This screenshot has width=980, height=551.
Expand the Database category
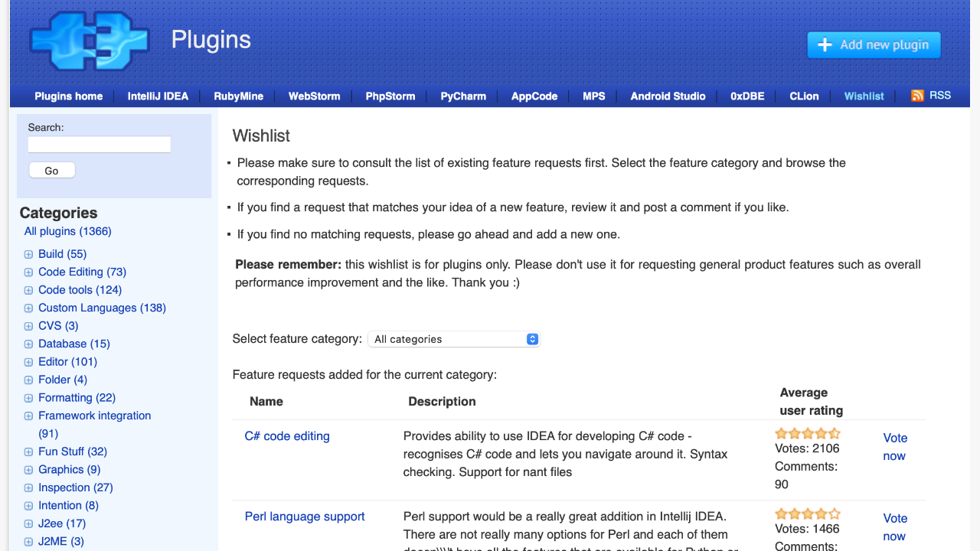[x=28, y=344]
